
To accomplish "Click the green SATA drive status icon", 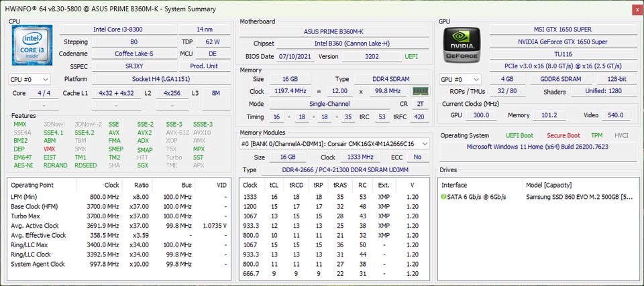I will tap(443, 196).
